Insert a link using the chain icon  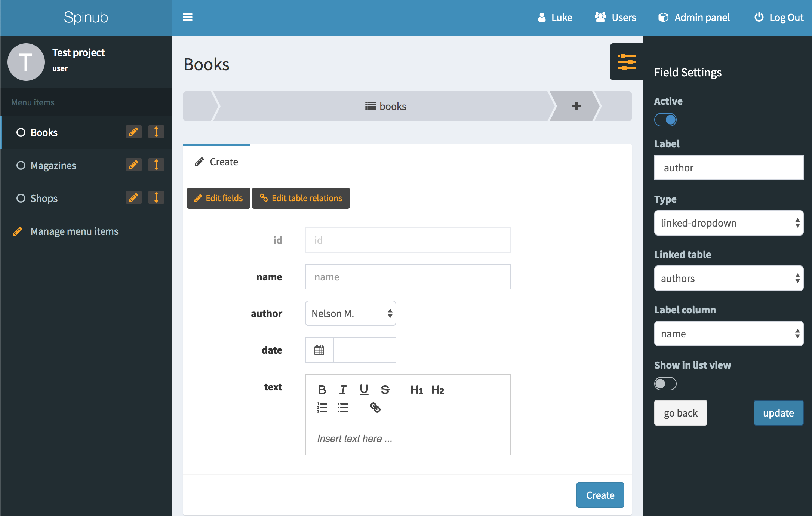click(375, 408)
